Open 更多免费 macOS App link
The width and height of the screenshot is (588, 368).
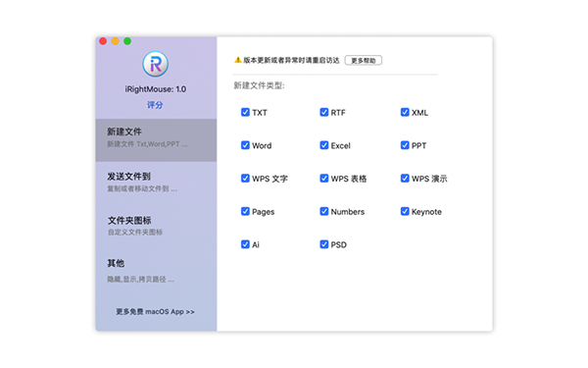coord(155,312)
